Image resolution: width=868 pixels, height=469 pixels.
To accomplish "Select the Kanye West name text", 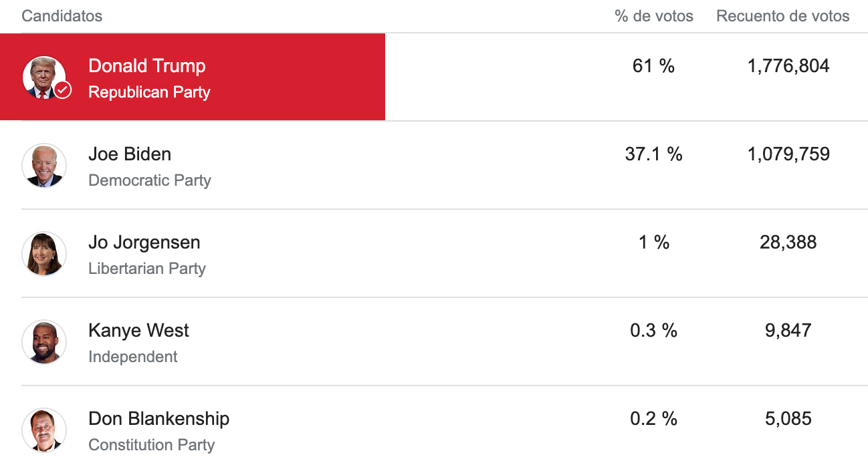I will coord(138,330).
